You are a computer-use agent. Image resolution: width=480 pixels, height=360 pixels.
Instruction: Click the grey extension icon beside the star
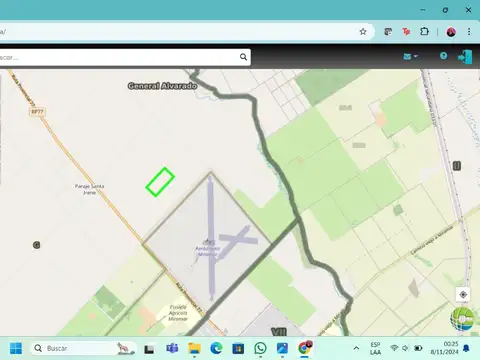[x=388, y=32]
